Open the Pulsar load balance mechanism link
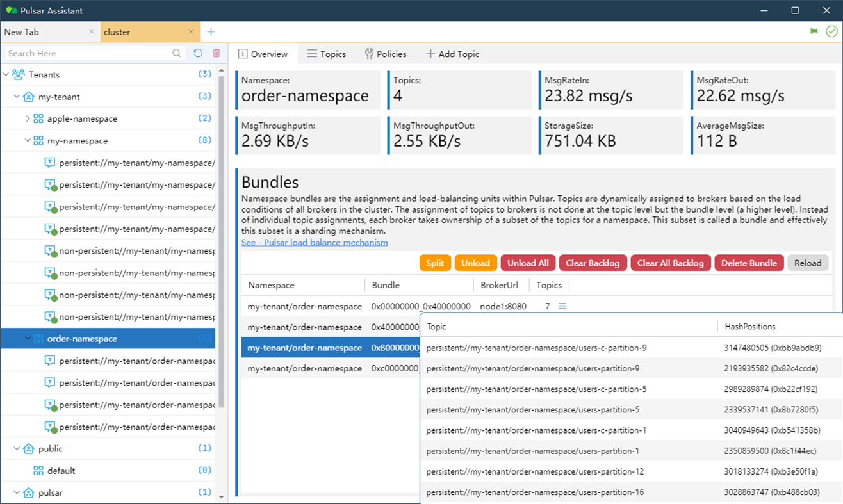 pyautogui.click(x=315, y=242)
